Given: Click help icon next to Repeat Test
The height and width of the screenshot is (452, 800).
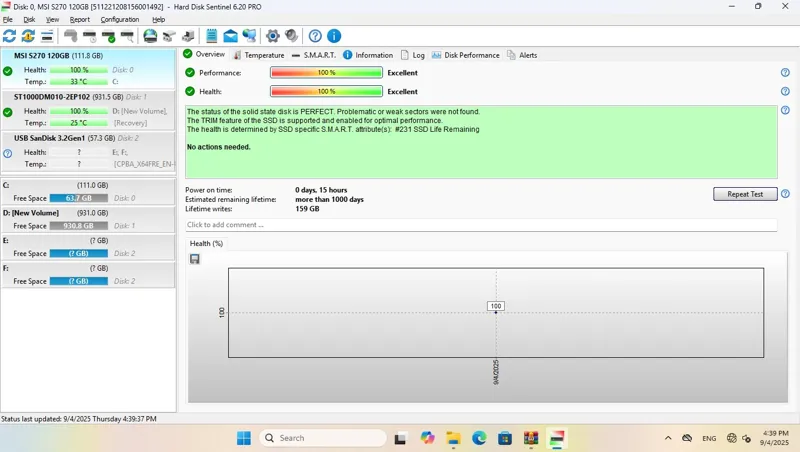Looking at the screenshot, I should (785, 194).
